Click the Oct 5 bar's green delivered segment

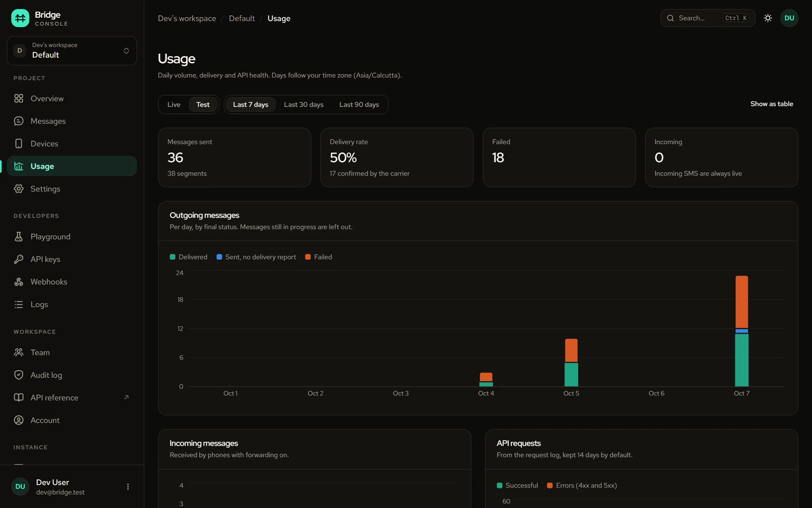pos(571,374)
